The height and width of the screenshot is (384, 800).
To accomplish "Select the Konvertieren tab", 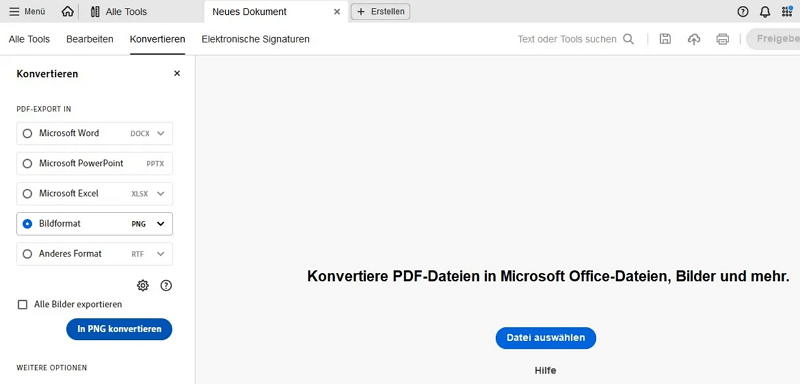I will tap(157, 39).
